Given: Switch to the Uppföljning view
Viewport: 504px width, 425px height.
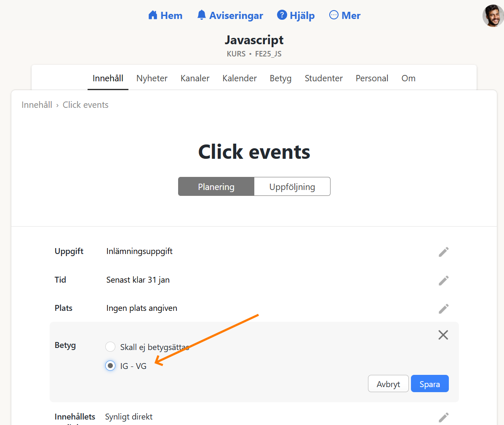Looking at the screenshot, I should pyautogui.click(x=292, y=187).
